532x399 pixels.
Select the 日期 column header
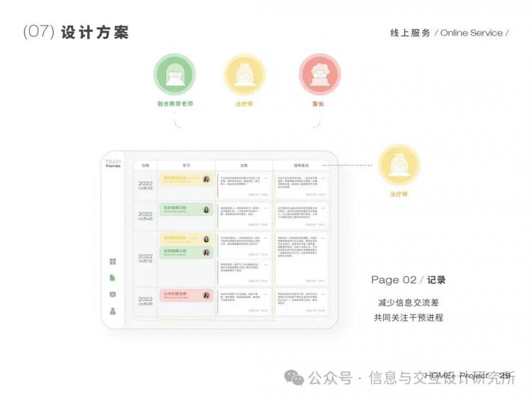tap(145, 165)
